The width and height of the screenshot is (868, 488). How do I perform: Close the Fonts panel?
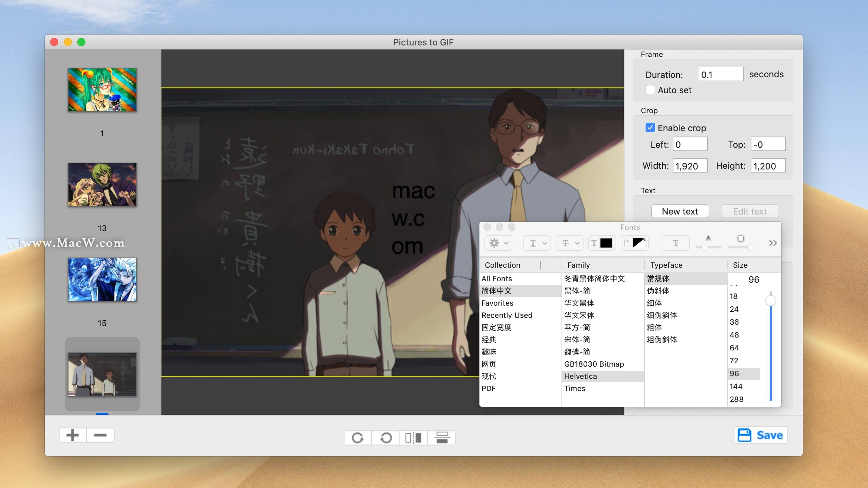(487, 227)
